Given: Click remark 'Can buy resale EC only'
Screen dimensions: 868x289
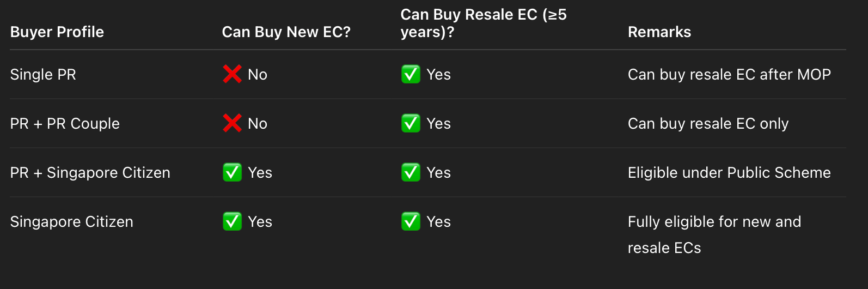Looking at the screenshot, I should (x=708, y=124).
